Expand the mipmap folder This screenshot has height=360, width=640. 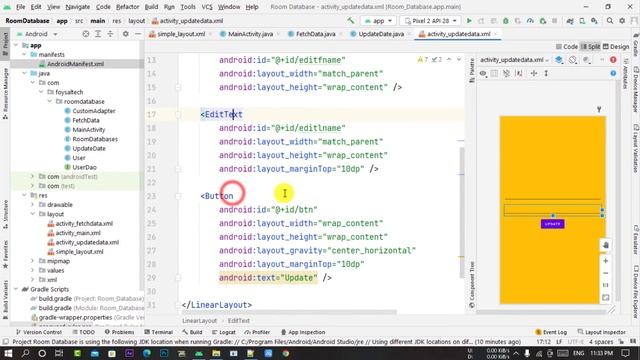point(33,261)
